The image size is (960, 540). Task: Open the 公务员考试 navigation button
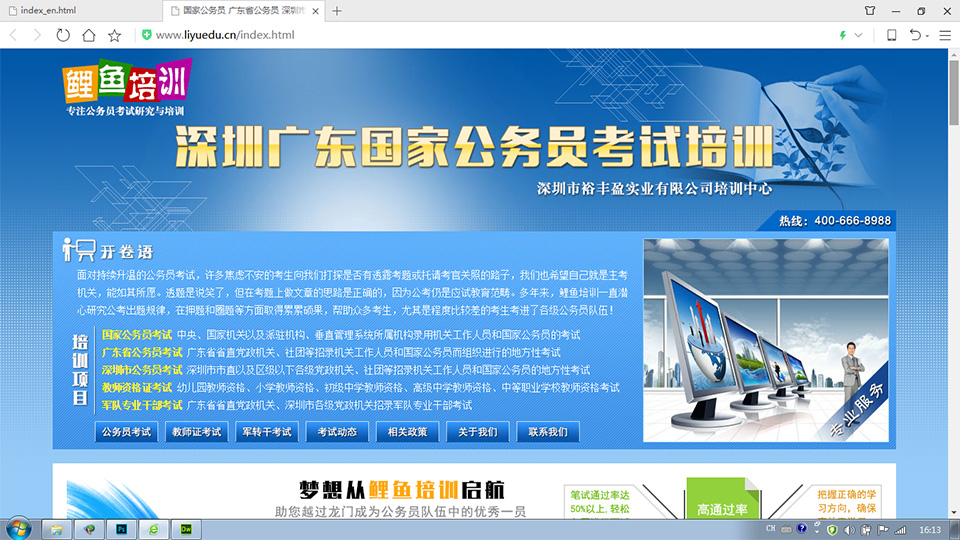127,432
